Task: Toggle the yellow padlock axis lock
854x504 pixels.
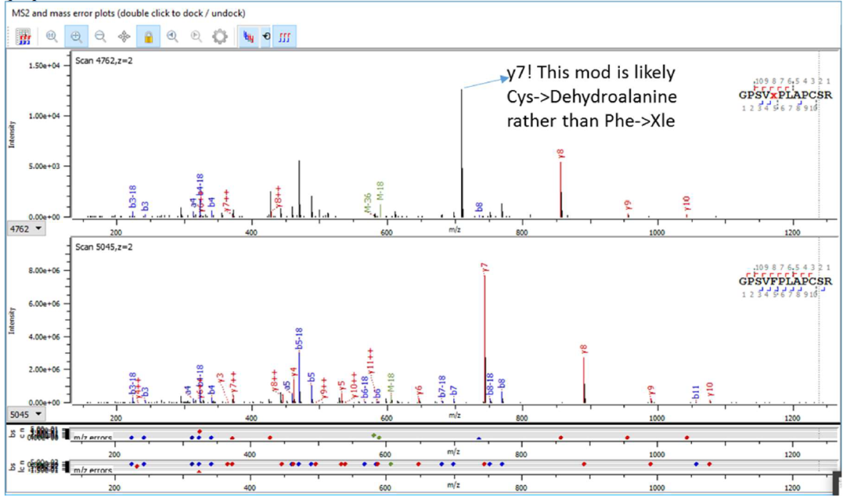Action: pyautogui.click(x=148, y=36)
